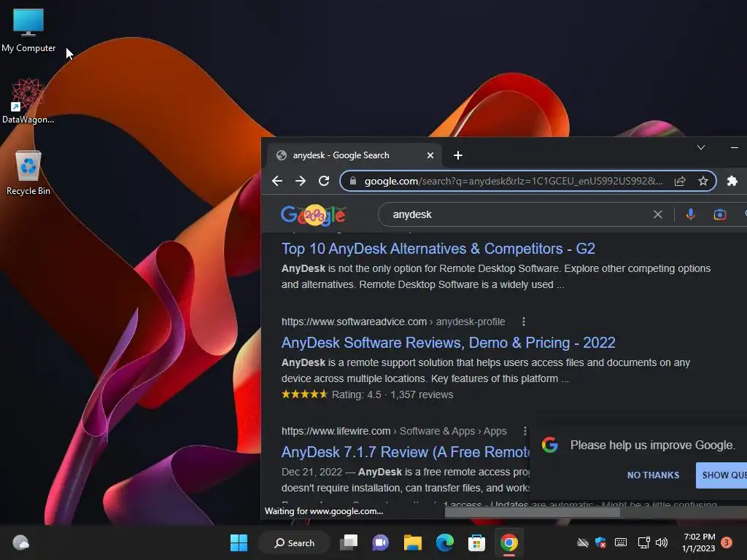Share this page icon in address bar
The height and width of the screenshot is (560, 747).
(680, 181)
